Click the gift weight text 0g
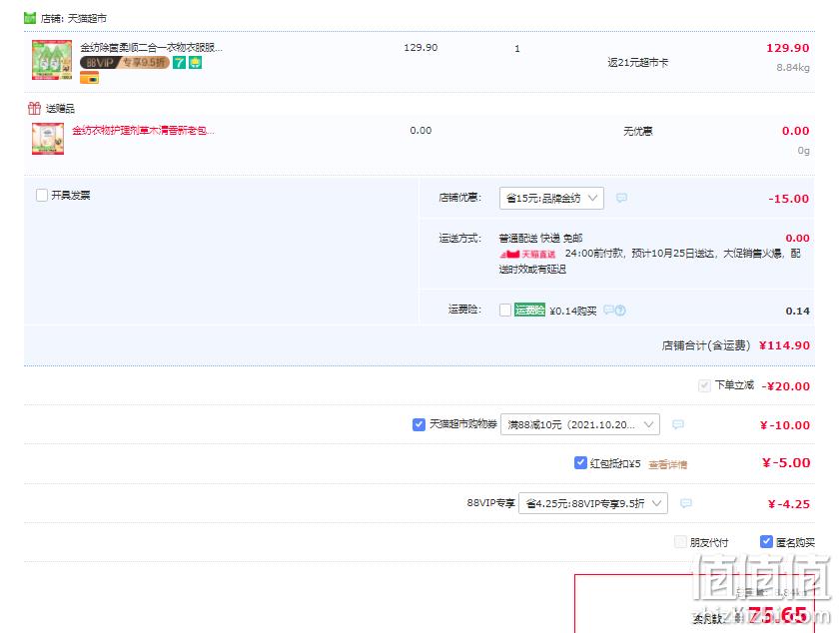 coord(804,151)
